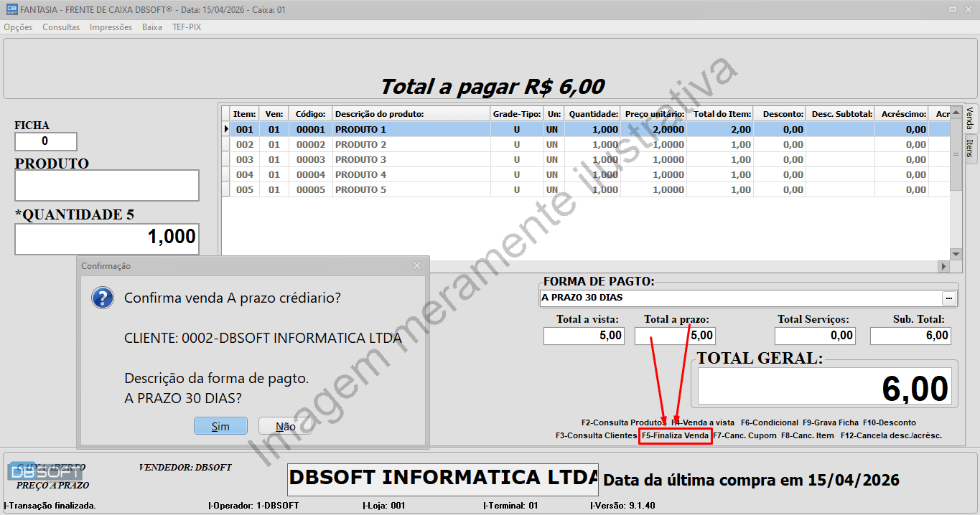980x515 pixels.
Task: Open the FORMA DE PAGTO selector with the ellipsis button
Action: (x=949, y=298)
